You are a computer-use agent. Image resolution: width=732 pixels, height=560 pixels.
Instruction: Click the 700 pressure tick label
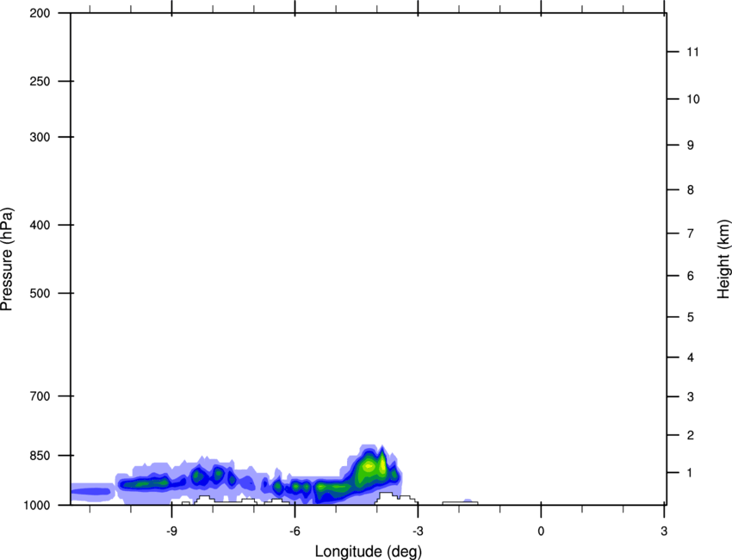click(40, 396)
